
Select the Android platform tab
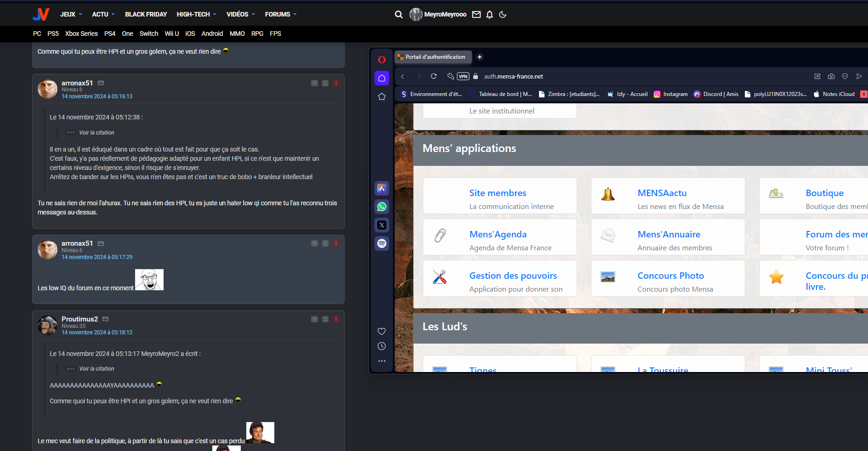212,34
